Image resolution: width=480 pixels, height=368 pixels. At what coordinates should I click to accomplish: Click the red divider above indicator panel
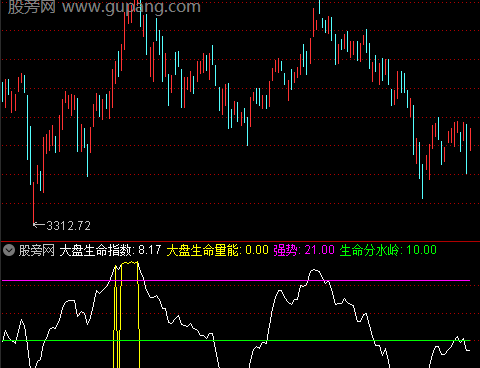[x=240, y=241]
